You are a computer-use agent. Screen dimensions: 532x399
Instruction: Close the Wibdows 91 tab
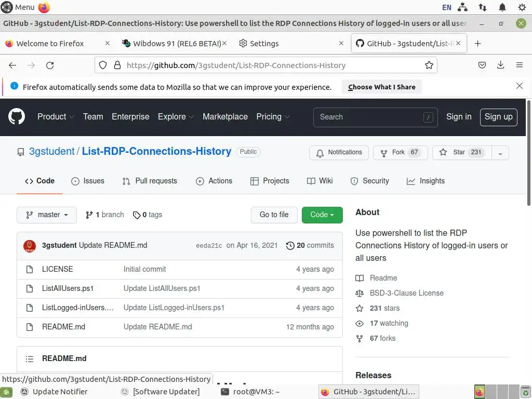[224, 43]
